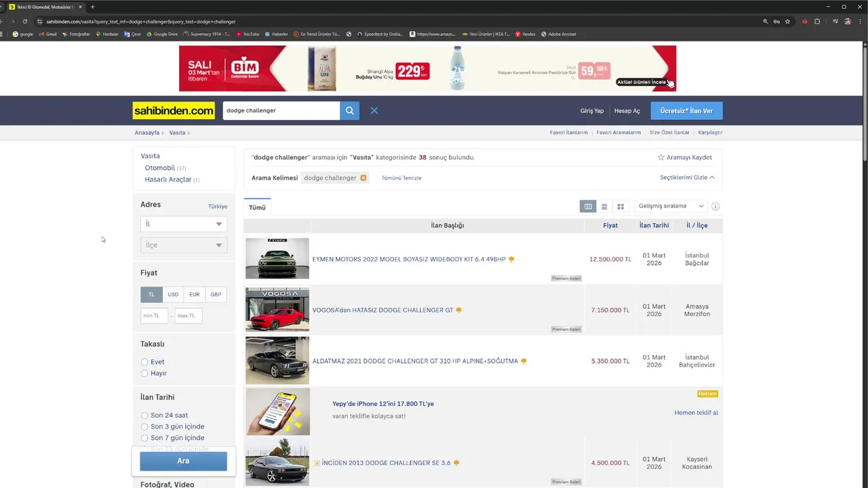This screenshot has height=488, width=868.
Task: Click the zoom magnifier icon in address bar
Action: (x=766, y=21)
